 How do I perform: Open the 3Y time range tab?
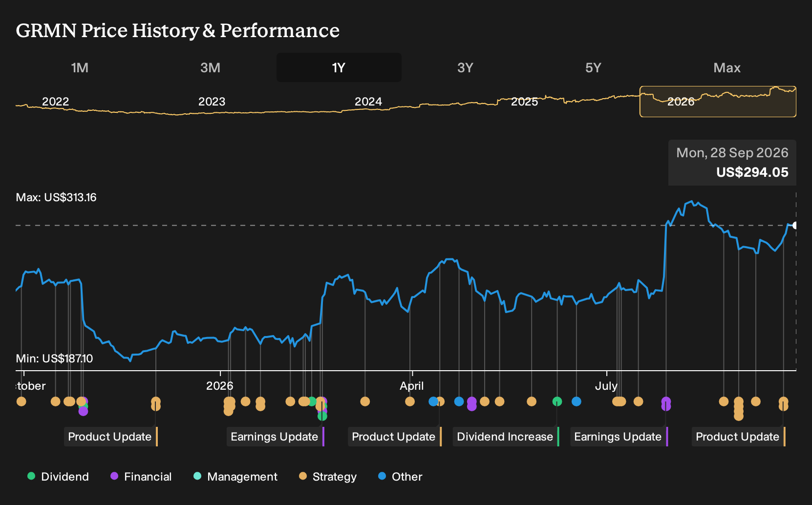(x=465, y=67)
